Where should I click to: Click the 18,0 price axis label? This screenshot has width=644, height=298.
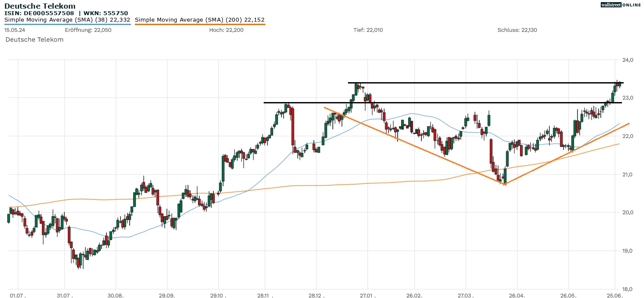tap(628, 289)
